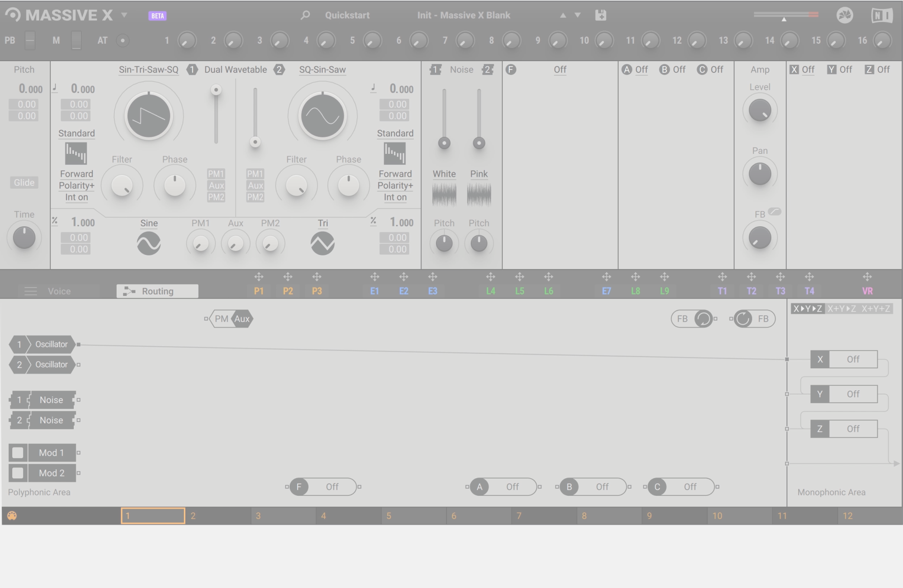Open the T4 tracker tab

tap(809, 291)
